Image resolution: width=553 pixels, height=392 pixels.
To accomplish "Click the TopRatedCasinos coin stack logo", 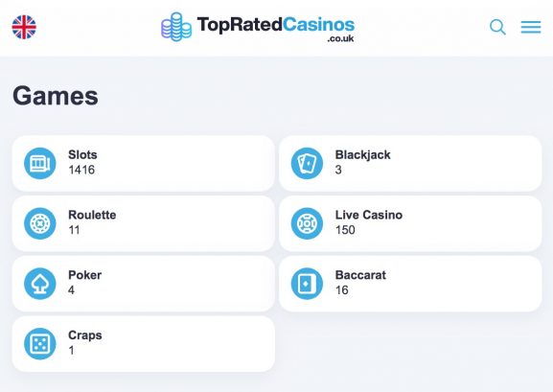I will (x=176, y=27).
